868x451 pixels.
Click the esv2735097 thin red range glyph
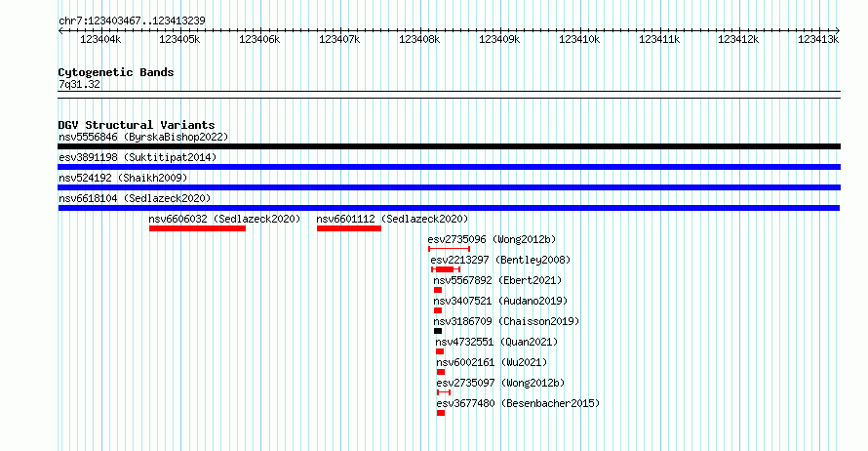tap(444, 392)
